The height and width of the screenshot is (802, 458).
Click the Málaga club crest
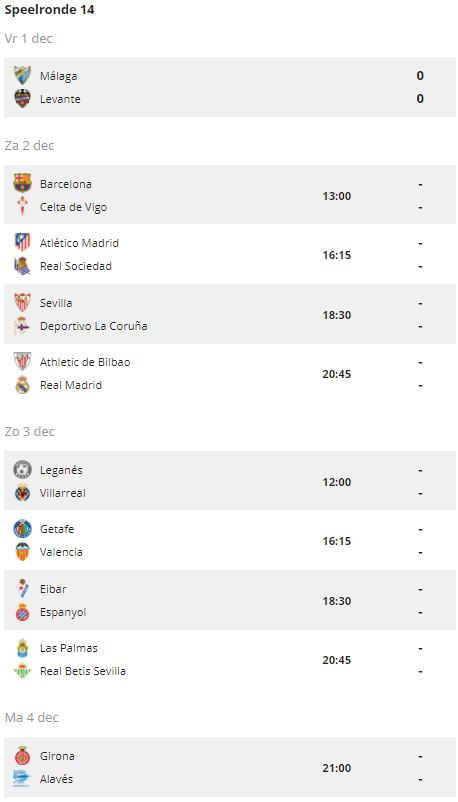tap(23, 75)
